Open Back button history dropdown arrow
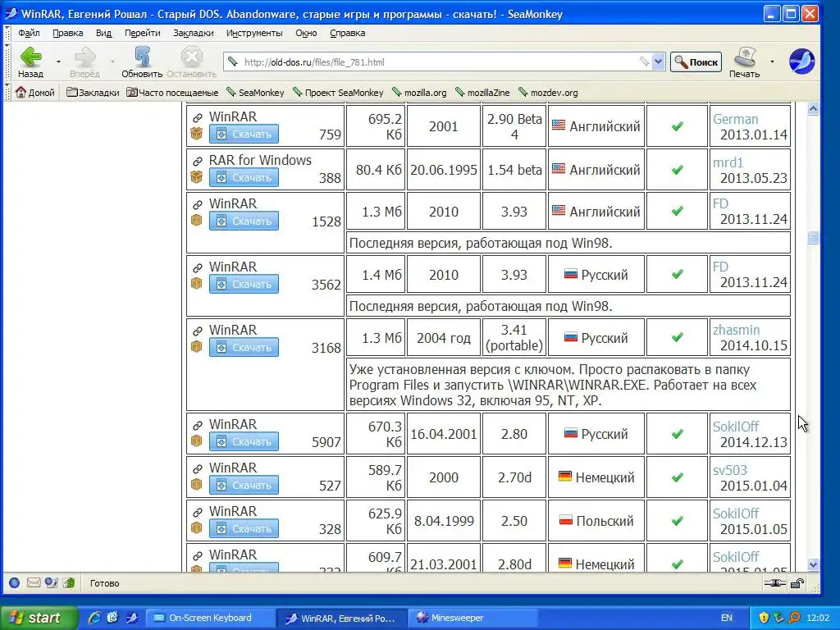 point(58,62)
